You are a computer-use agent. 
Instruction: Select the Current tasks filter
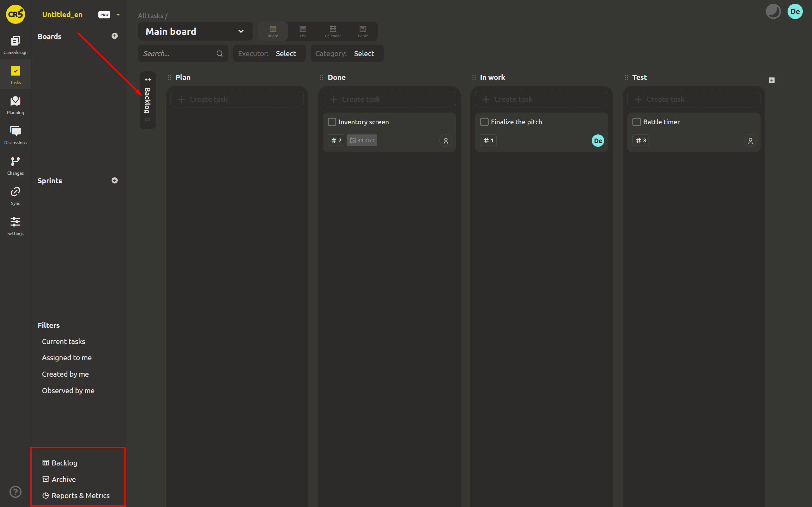pyautogui.click(x=63, y=341)
